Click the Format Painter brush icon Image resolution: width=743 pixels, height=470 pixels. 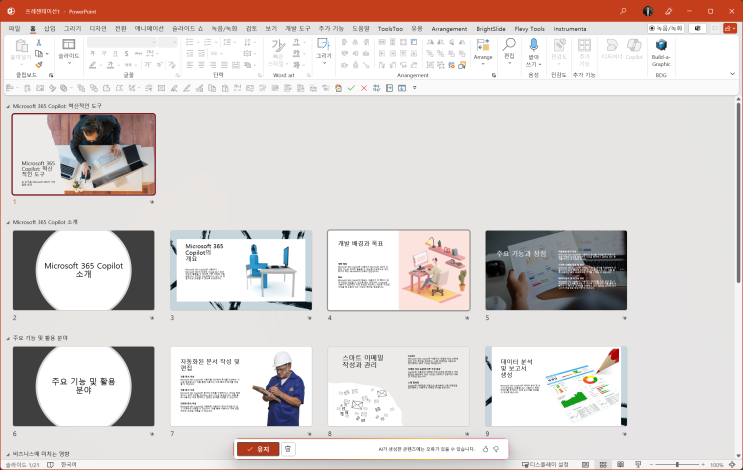(39, 64)
